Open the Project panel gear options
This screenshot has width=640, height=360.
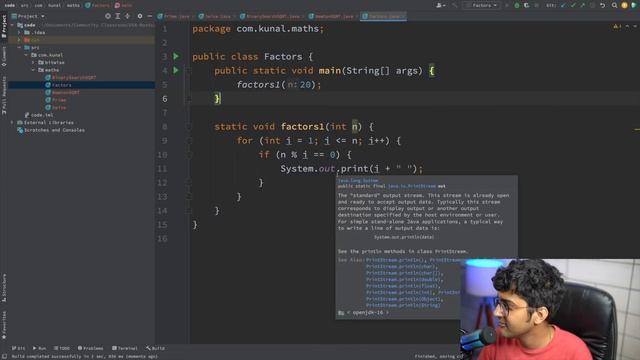pyautogui.click(x=140, y=16)
